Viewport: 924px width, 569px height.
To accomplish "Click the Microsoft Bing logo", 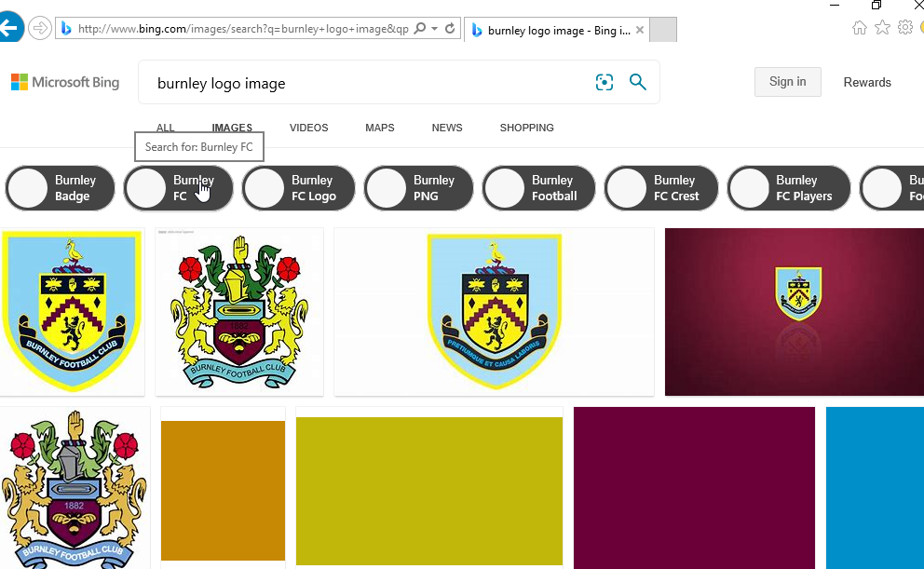I will click(65, 82).
